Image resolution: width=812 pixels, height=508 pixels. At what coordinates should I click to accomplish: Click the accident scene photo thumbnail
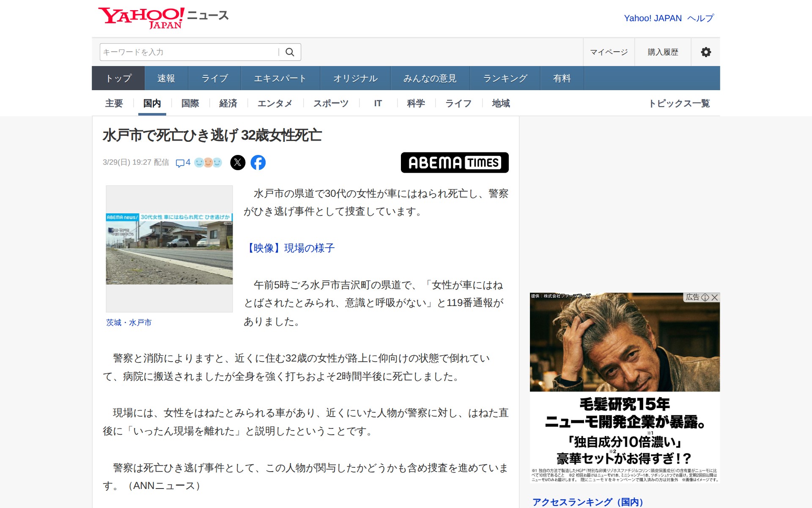point(169,249)
